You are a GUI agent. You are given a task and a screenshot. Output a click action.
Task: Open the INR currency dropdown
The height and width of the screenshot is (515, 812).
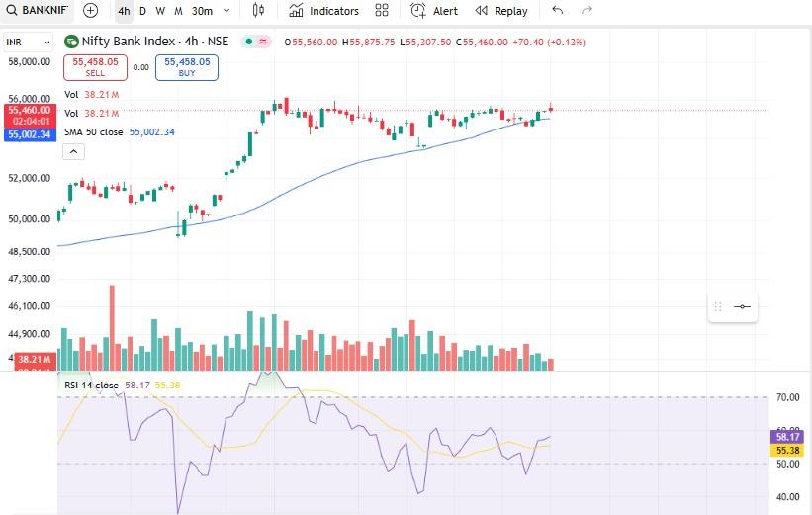28,42
